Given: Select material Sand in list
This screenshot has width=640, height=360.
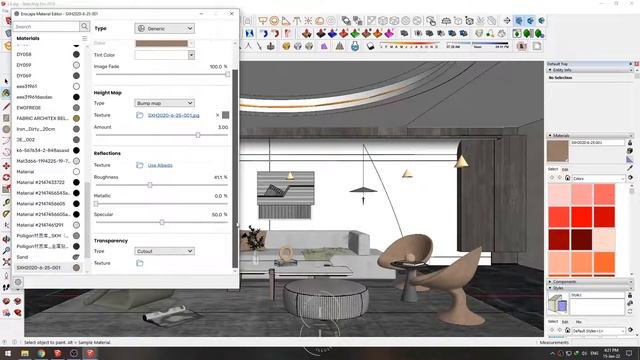Looking at the screenshot, I should click(x=47, y=257).
